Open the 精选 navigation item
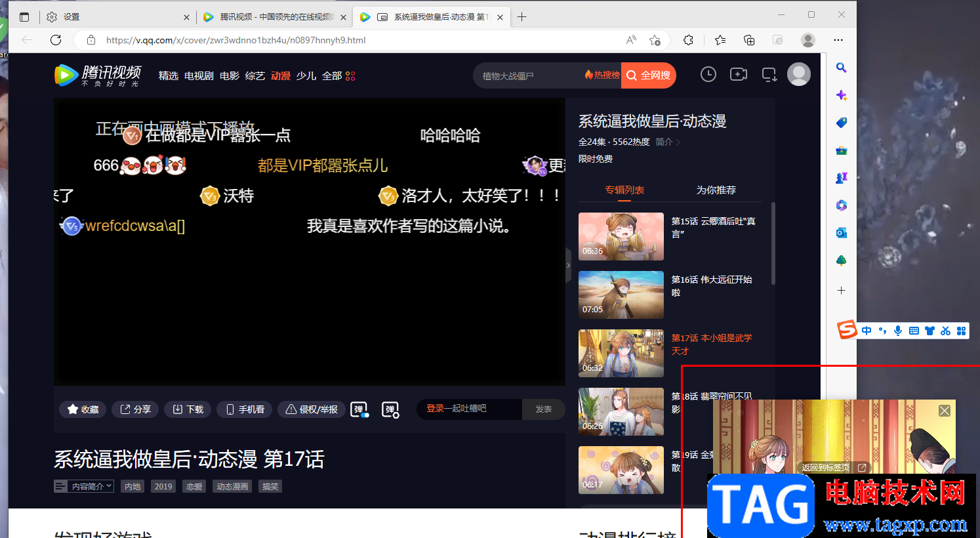Image resolution: width=980 pixels, height=538 pixels. click(169, 76)
